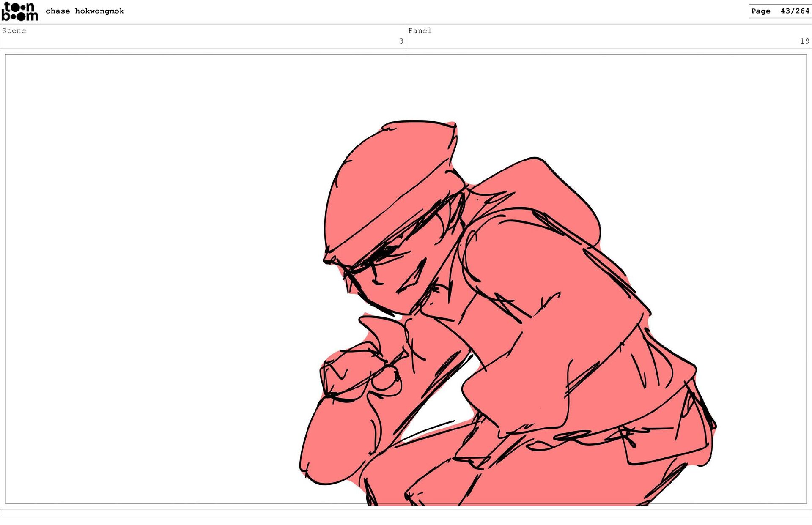Click the Page 43/264 indicator box
The image size is (812, 525).
point(779,11)
